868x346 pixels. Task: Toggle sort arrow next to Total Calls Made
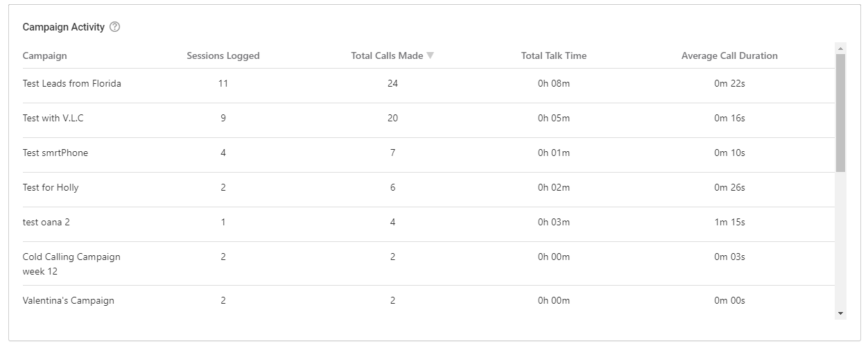click(431, 55)
